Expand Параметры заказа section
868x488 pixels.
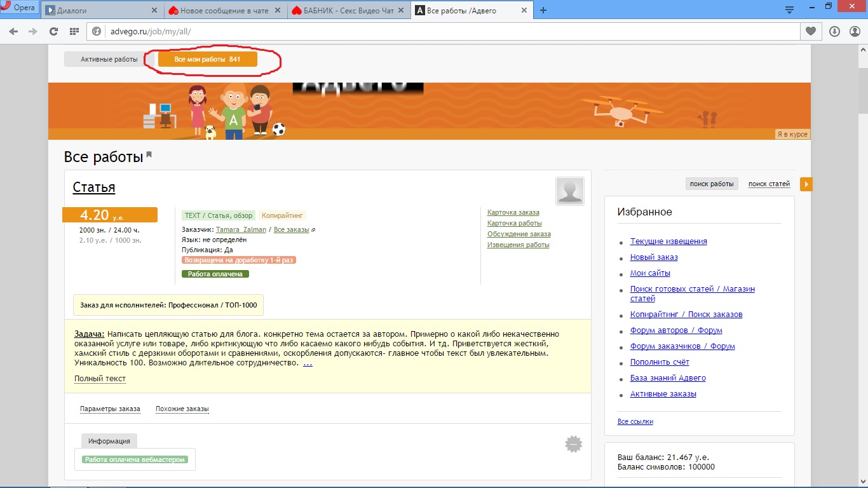click(110, 409)
